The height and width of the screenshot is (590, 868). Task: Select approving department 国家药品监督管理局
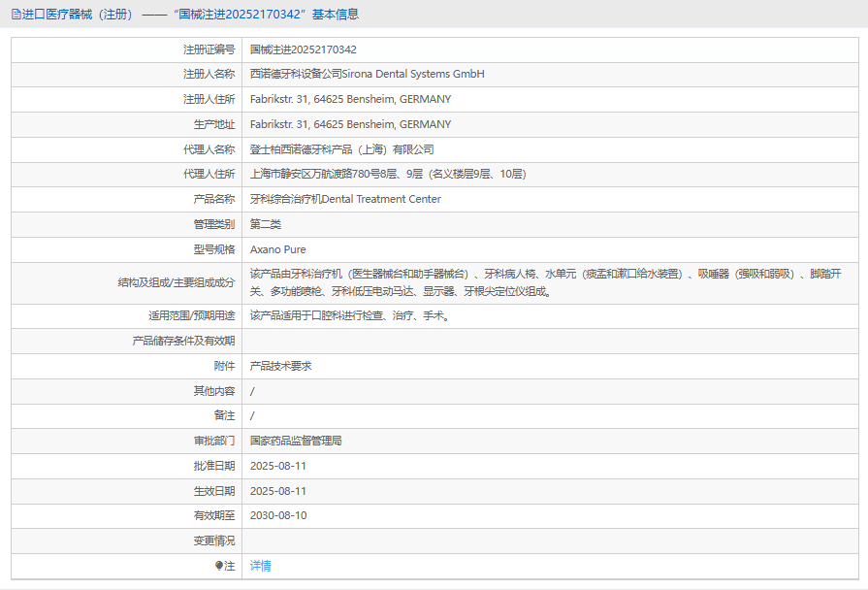pyautogui.click(x=296, y=441)
